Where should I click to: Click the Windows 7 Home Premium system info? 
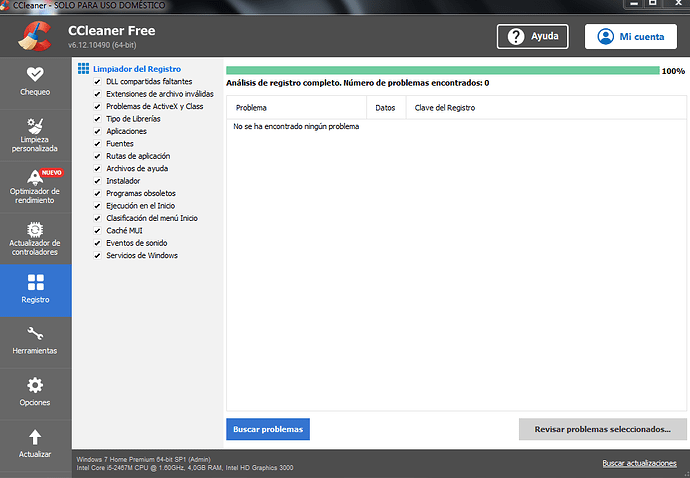143,459
